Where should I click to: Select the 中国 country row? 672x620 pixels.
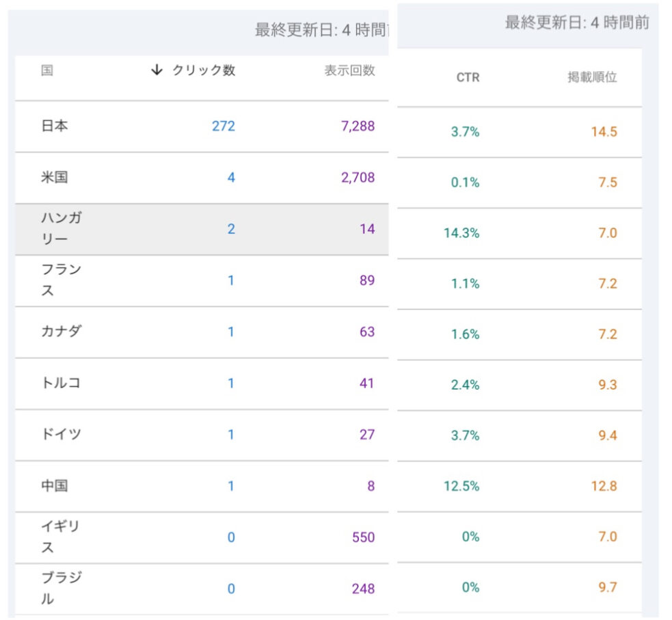pos(55,486)
